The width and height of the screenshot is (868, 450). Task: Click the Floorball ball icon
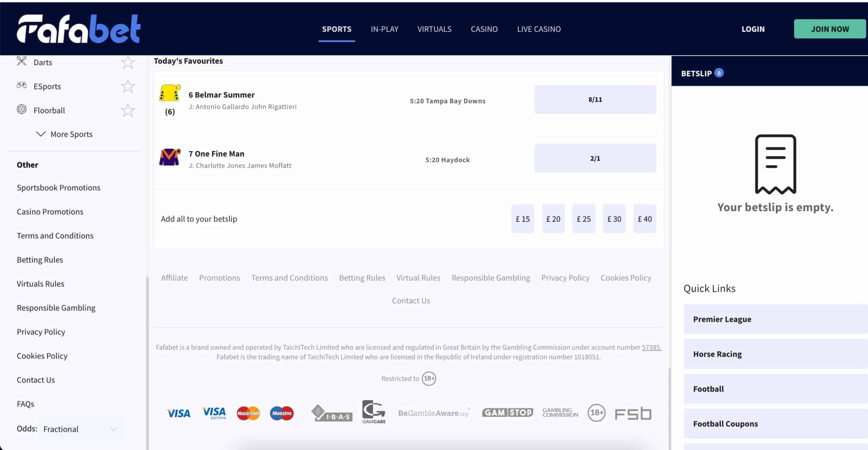coord(22,109)
